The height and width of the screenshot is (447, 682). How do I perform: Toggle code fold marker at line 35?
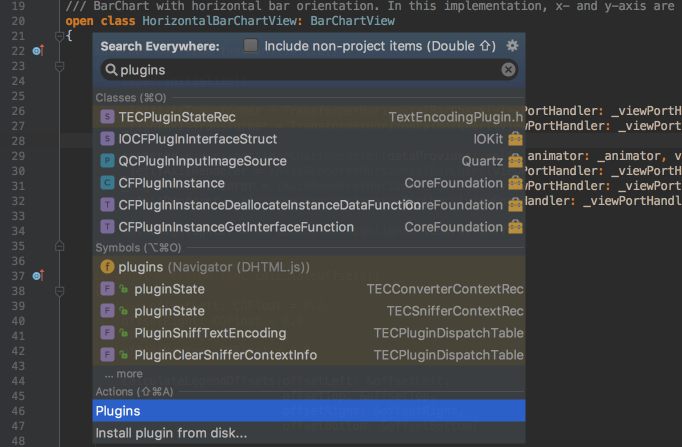[60, 246]
